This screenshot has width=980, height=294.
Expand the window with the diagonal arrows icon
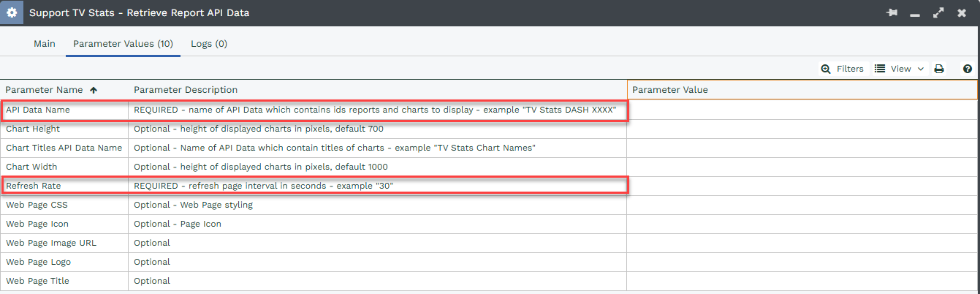938,13
